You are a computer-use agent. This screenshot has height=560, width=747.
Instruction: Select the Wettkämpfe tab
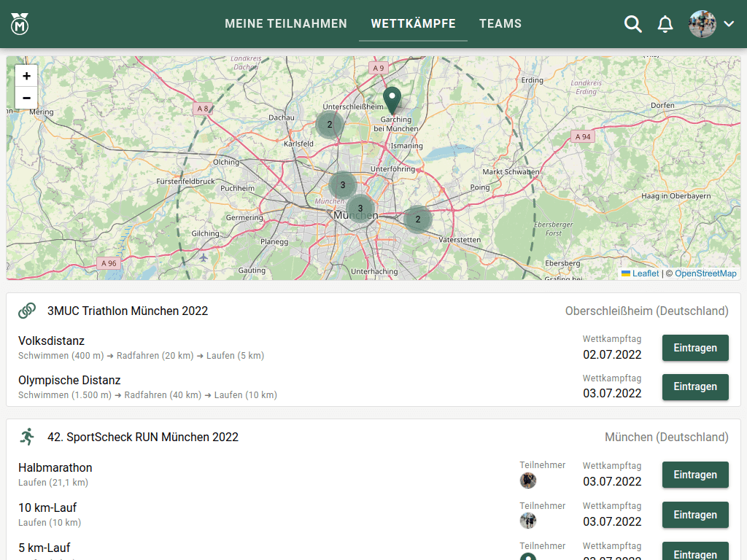point(413,24)
